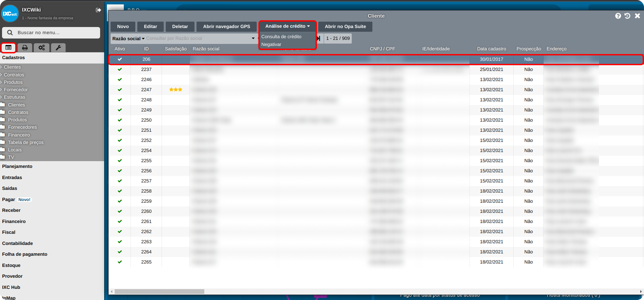This screenshot has width=644, height=300.
Task: Expand the Estruturas tree arrow item
Action: tap(1, 97)
